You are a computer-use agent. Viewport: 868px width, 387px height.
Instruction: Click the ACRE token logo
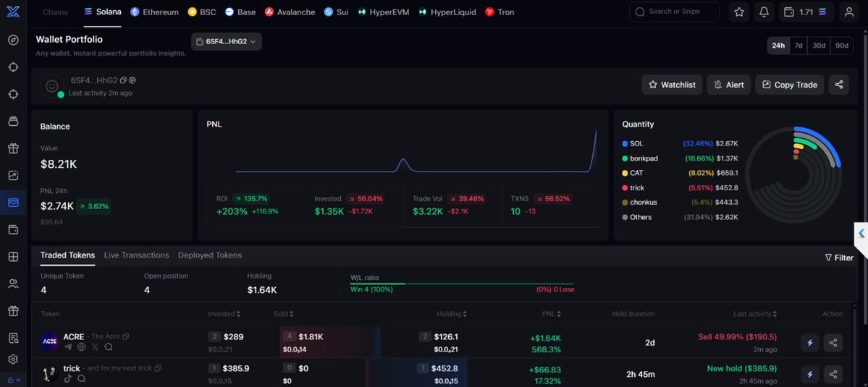click(x=50, y=341)
